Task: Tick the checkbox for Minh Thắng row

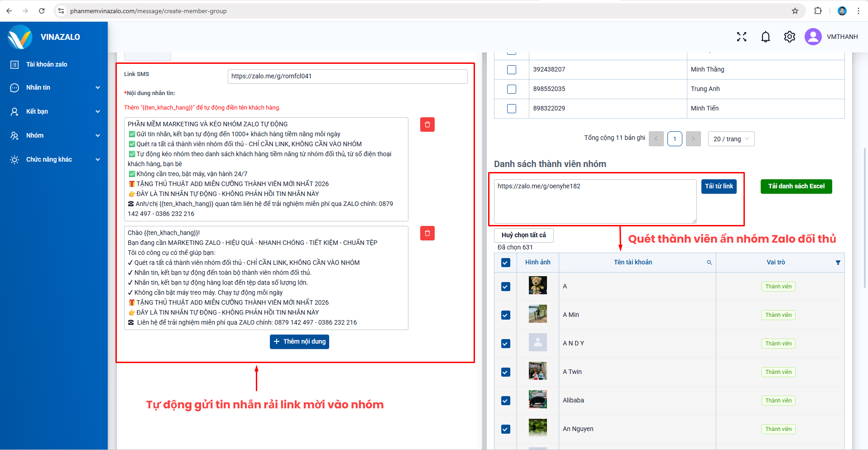Action: pos(512,70)
